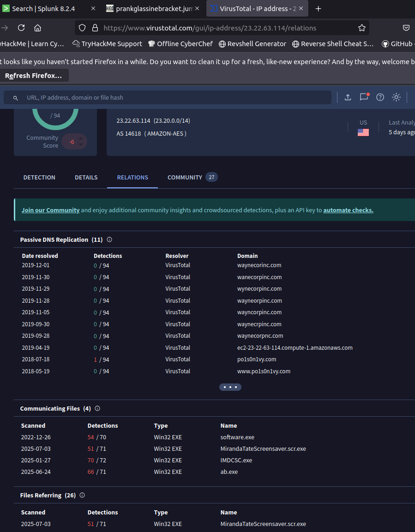Click the 1 / 94 detection for po1s0n1vy.com

pos(102,359)
